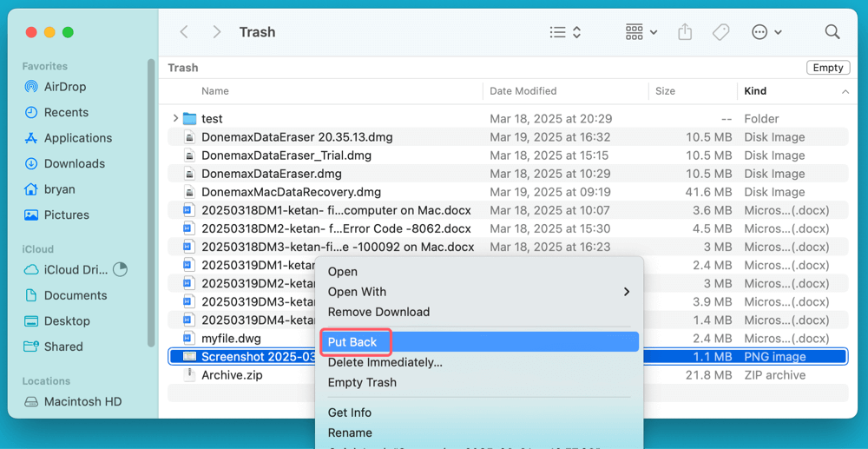Sort by the Date Modified column header

point(523,91)
